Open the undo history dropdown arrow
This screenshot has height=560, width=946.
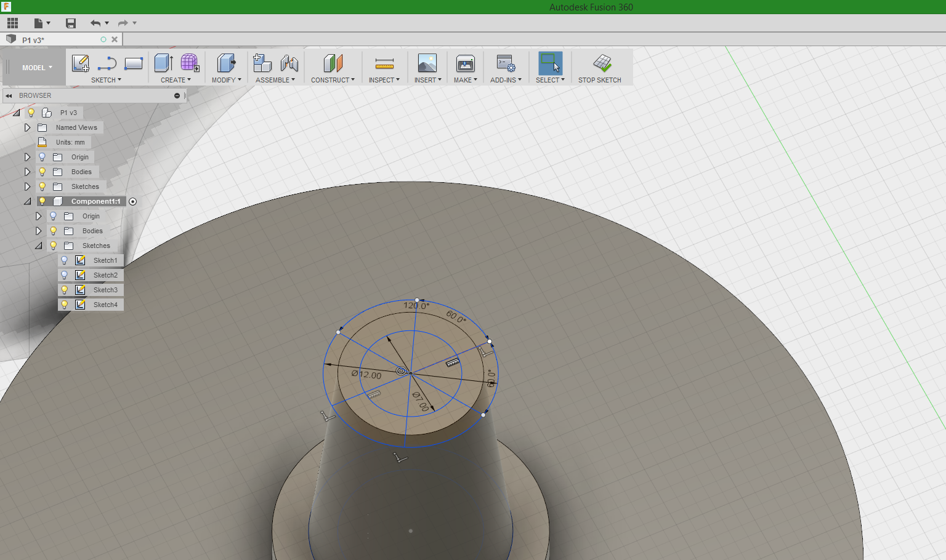107,23
